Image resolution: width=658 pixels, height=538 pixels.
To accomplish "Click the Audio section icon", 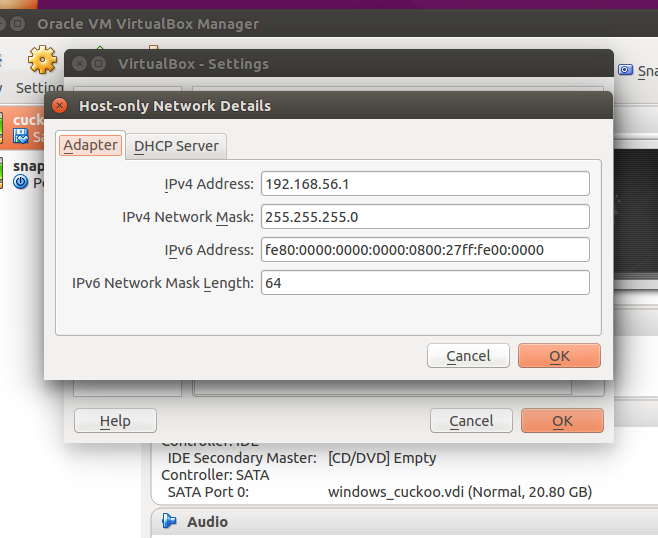I will 169,521.
